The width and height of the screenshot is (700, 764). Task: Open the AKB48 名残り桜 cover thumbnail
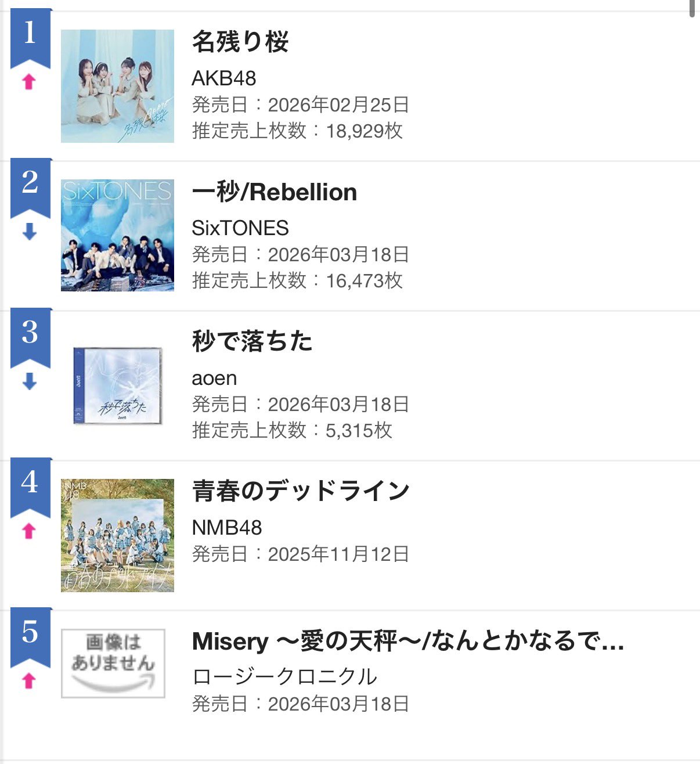(x=117, y=86)
